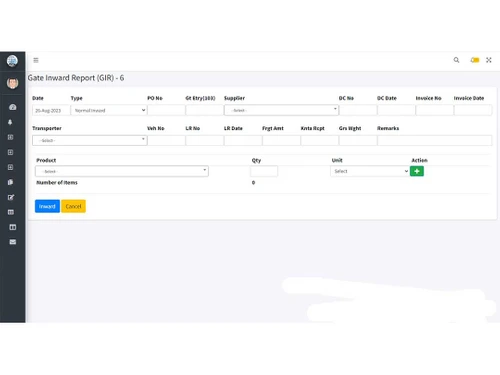Screen dimensions: 500x375
Task: Open the Type dropdown
Action: coord(109,110)
